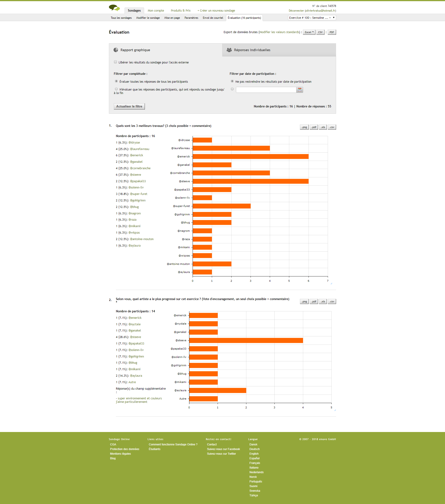Screen dimensions: 445x504
Task: Export raw data as Excel
Action: click(x=309, y=32)
